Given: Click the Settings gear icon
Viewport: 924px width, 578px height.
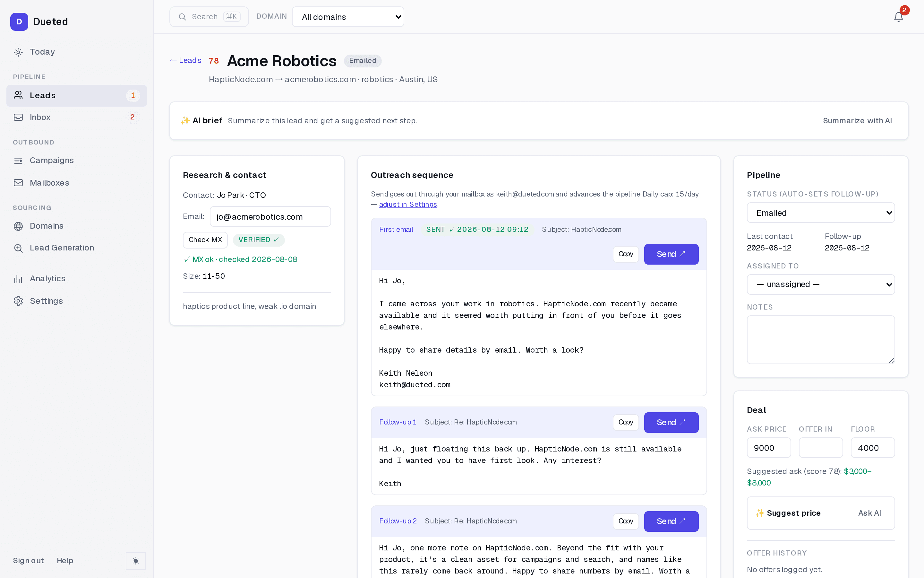Looking at the screenshot, I should tap(18, 301).
